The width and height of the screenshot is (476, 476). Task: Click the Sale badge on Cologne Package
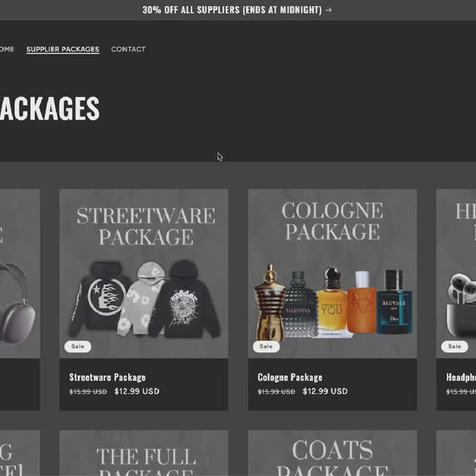(x=267, y=346)
